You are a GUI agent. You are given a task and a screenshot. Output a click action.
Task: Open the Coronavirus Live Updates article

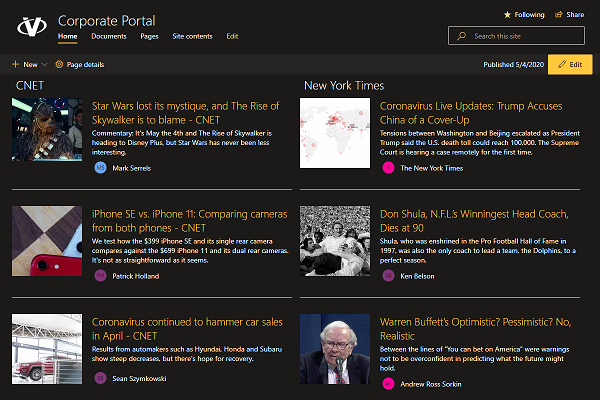point(471,113)
